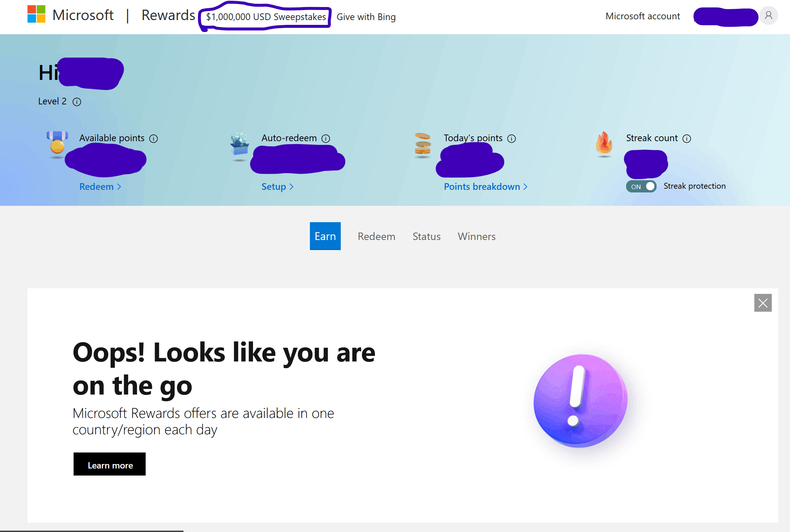The image size is (790, 532).
Task: Click the Available points medal icon
Action: [57, 143]
